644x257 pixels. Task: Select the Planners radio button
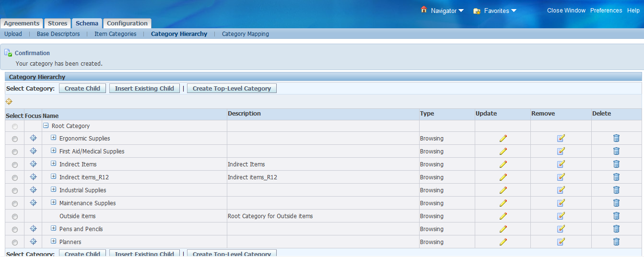click(x=15, y=243)
